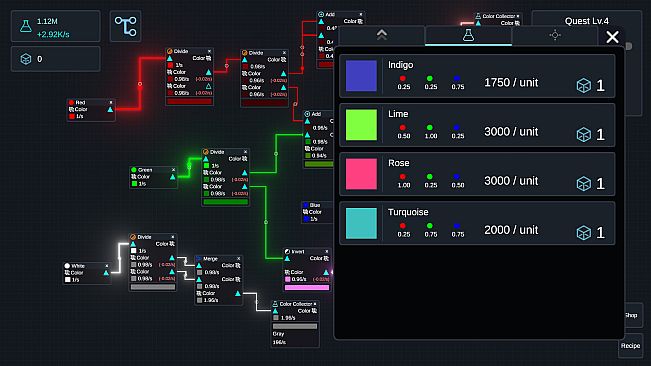
Task: Click the cube inventory icon showing 0
Action: tap(26, 59)
